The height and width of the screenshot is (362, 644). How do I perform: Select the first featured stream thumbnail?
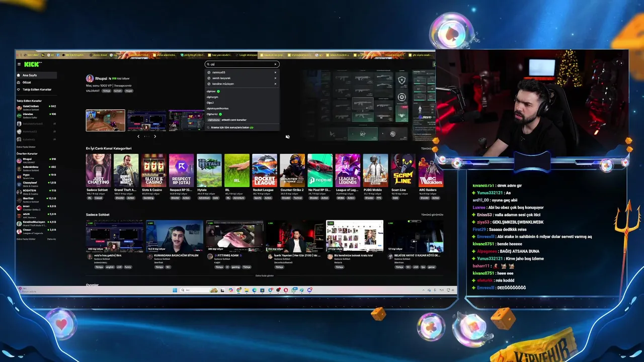coord(105,121)
